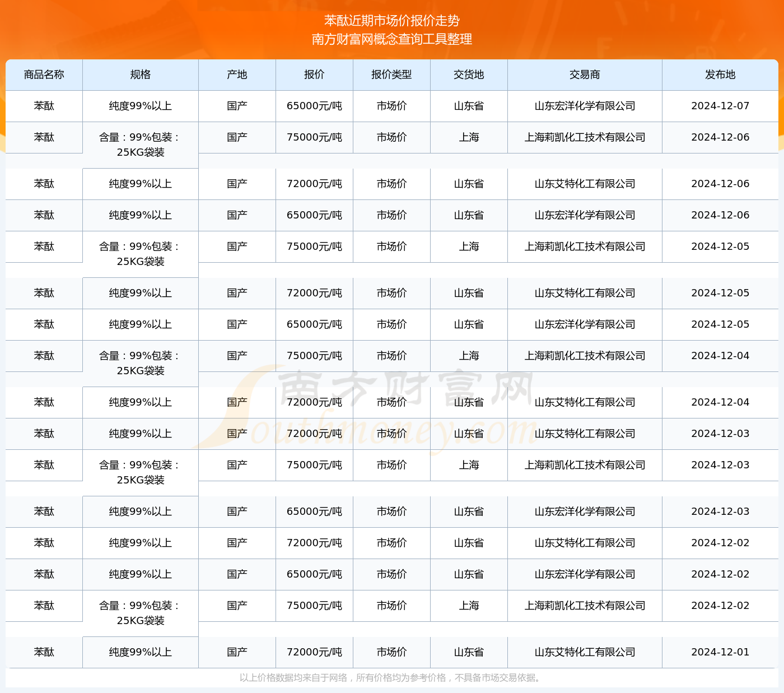Click 市场价 in the 2024-12-07 row
The image size is (784, 693).
[391, 106]
